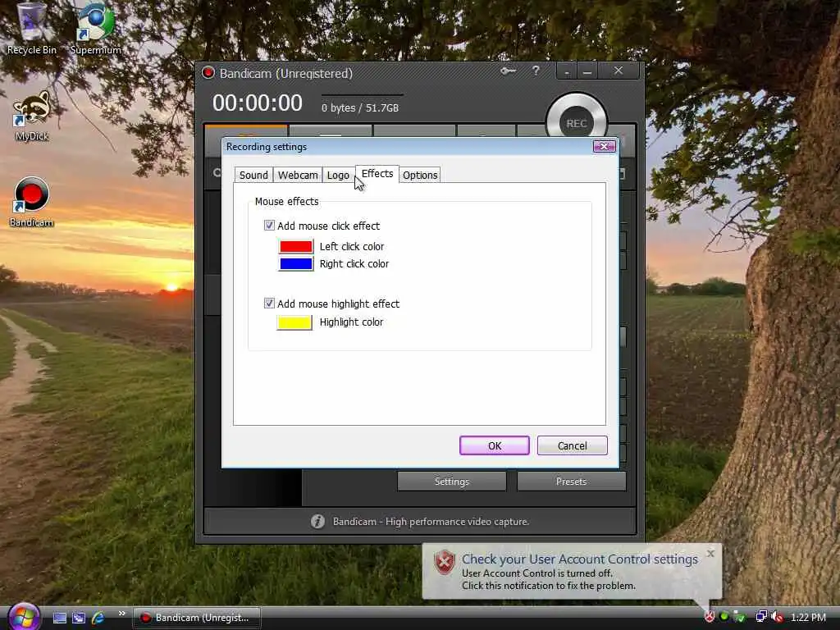Click the 1:22 PM system clock
Image resolution: width=840 pixels, height=630 pixels.
tap(808, 618)
